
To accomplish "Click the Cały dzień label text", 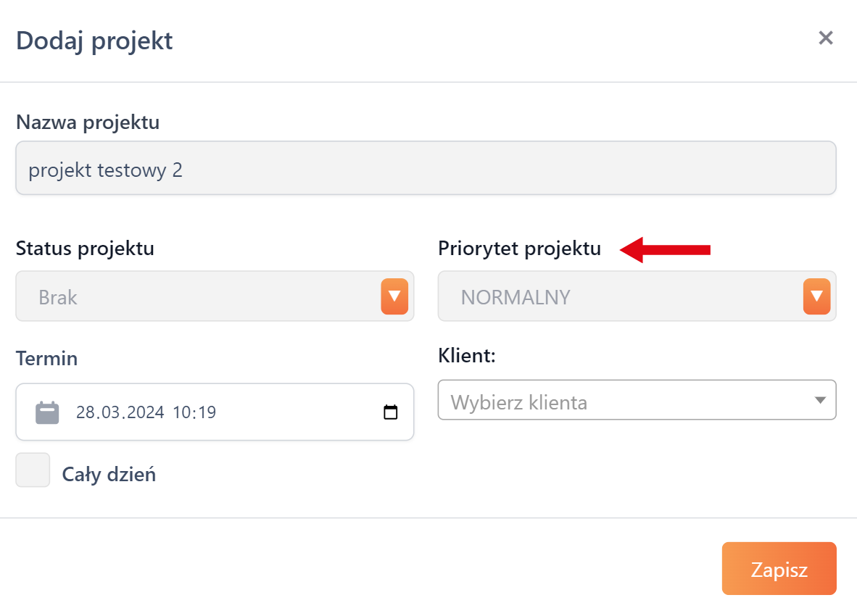I will tap(109, 475).
